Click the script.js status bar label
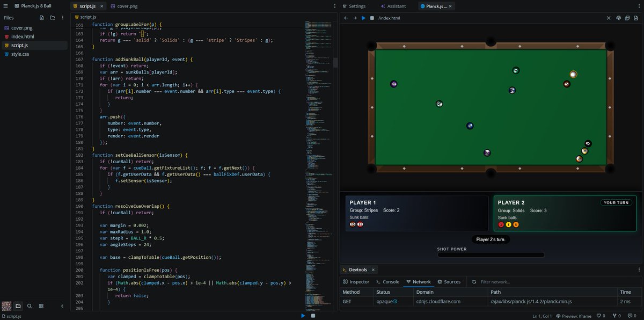This screenshot has height=320, width=644. pyautogui.click(x=11, y=316)
